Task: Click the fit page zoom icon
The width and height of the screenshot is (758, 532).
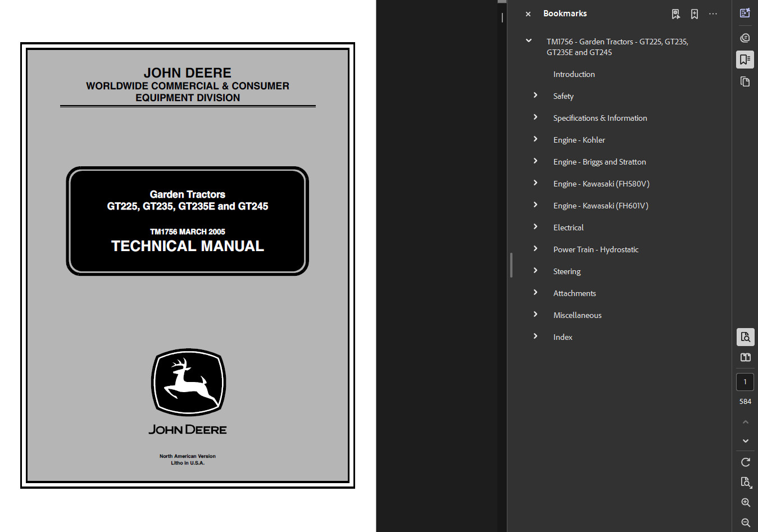Action: (x=746, y=483)
